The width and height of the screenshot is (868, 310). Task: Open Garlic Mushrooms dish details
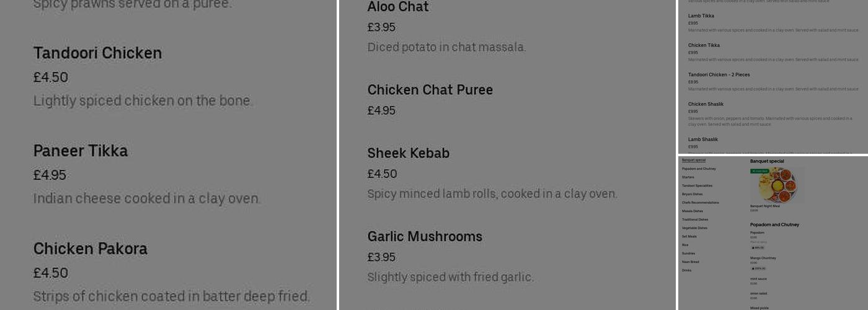[425, 237]
